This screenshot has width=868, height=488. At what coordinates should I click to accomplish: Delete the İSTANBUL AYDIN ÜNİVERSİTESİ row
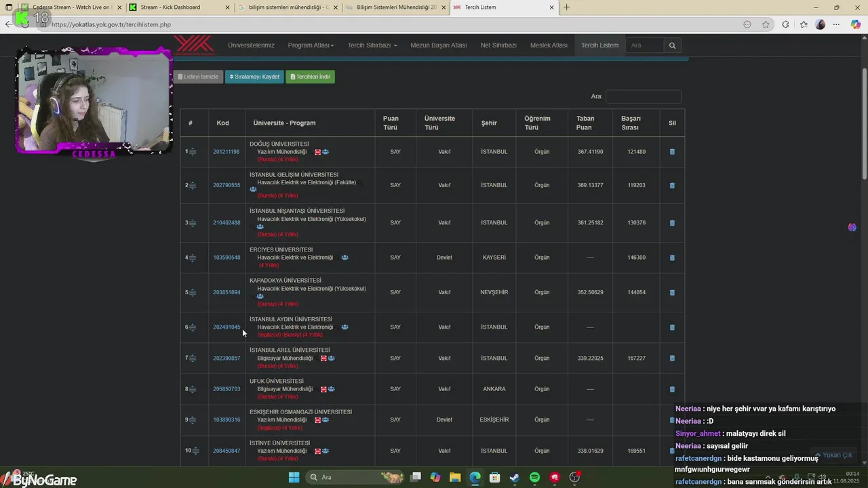coord(672,327)
